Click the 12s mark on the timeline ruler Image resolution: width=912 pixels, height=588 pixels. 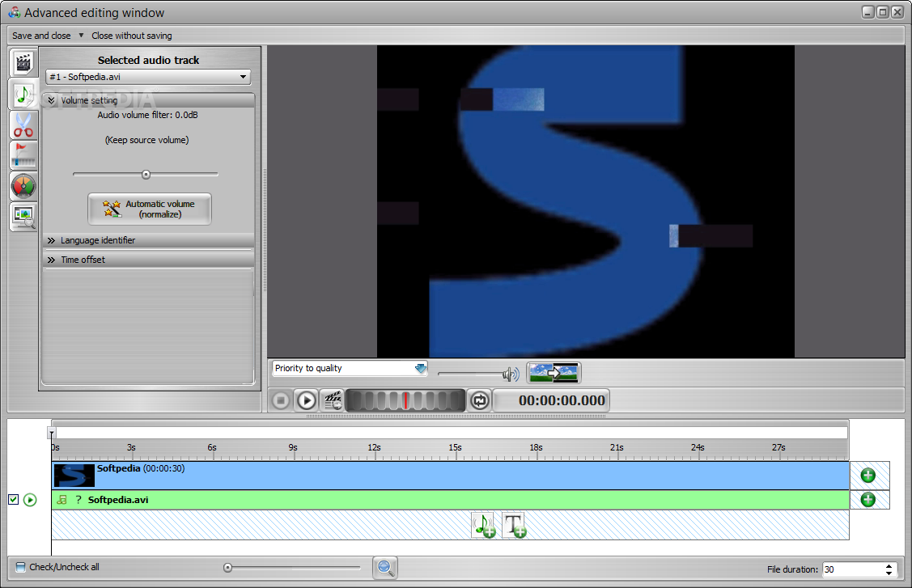[x=374, y=447]
